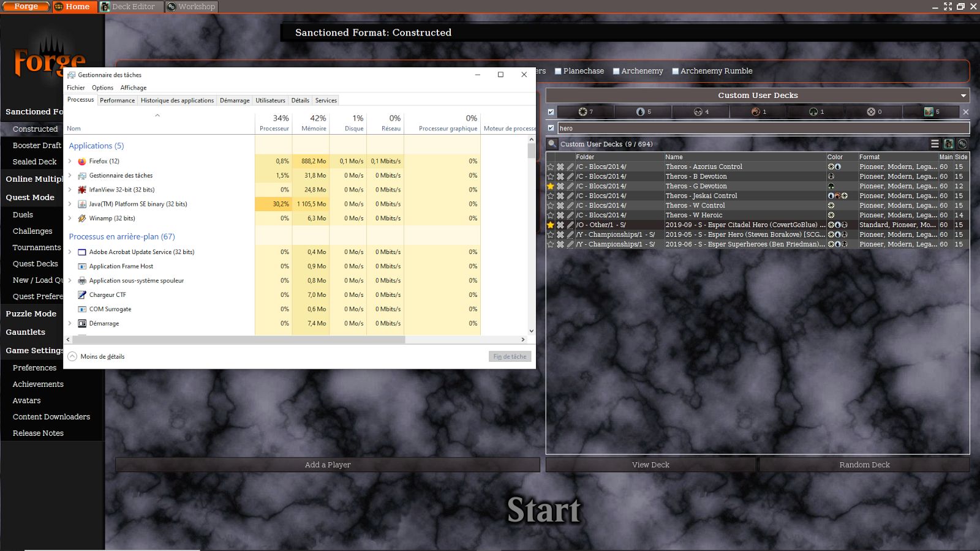Filter decks by colorless mana symbol
This screenshot has height=551, width=980.
(x=873, y=111)
